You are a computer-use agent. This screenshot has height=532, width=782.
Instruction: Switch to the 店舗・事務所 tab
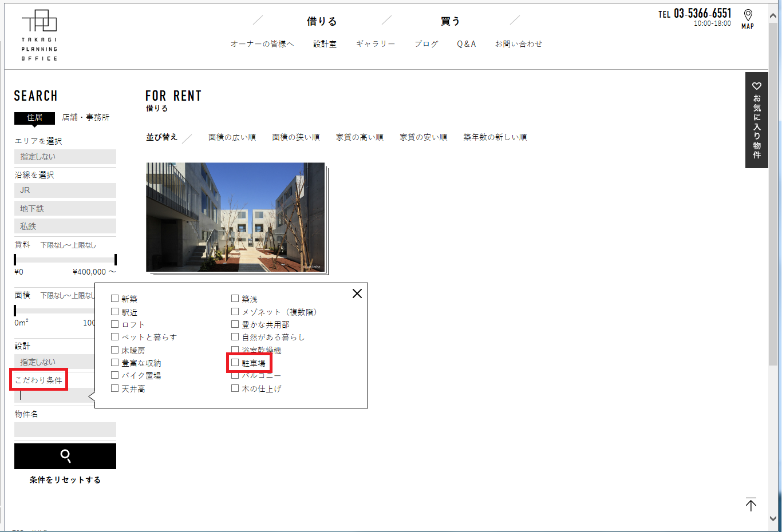click(86, 117)
